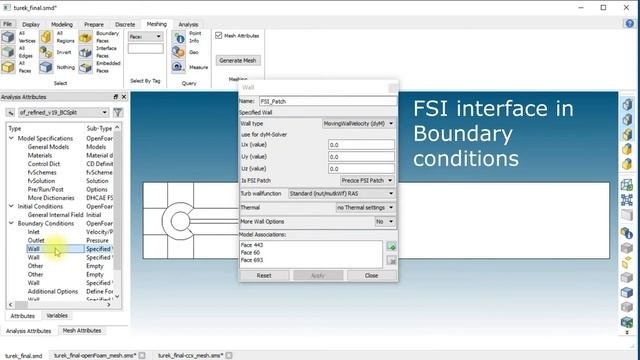Viewport: 640px width, 360px height.
Task: Open the blue Help question mark
Action: (x=629, y=23)
